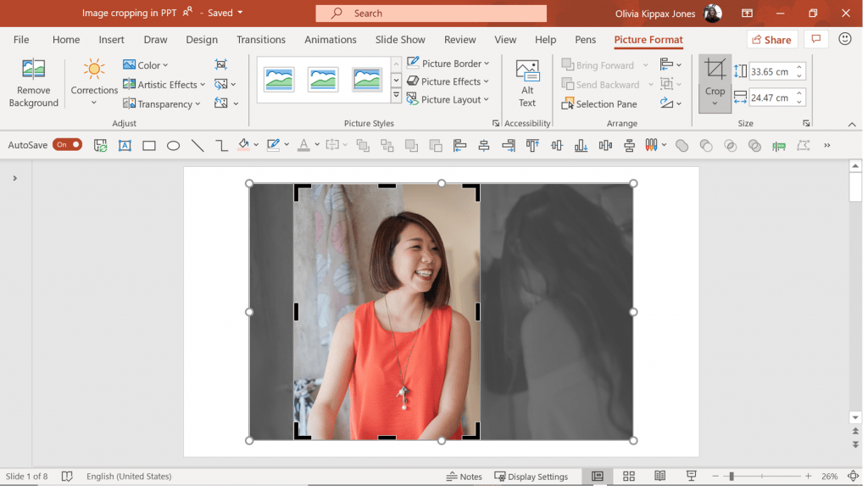This screenshot has width=868, height=491.
Task: Open the Selection Pane
Action: pos(599,103)
